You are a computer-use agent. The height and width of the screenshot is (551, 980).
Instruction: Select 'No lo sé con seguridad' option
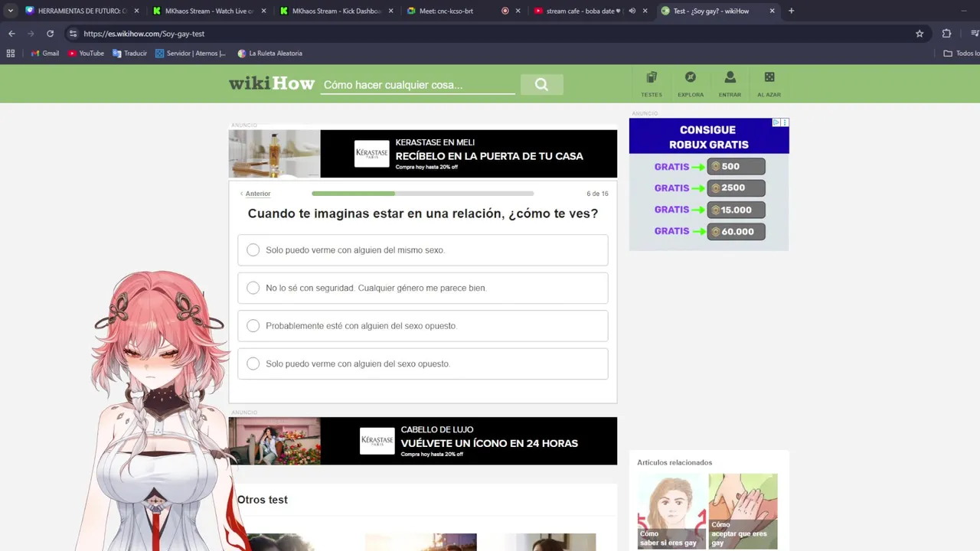click(423, 288)
